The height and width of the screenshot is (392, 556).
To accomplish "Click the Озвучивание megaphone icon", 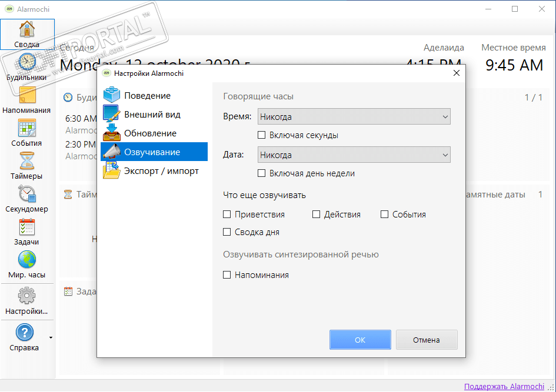I will pyautogui.click(x=112, y=152).
